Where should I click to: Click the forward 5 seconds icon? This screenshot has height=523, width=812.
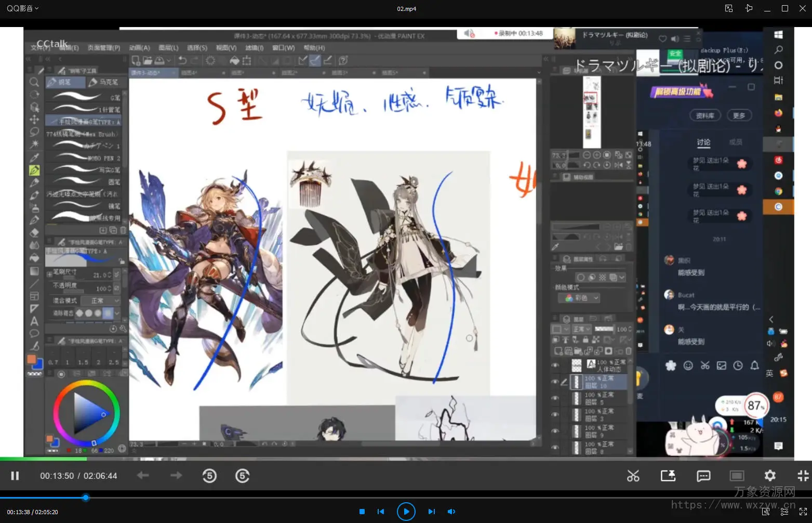(243, 476)
